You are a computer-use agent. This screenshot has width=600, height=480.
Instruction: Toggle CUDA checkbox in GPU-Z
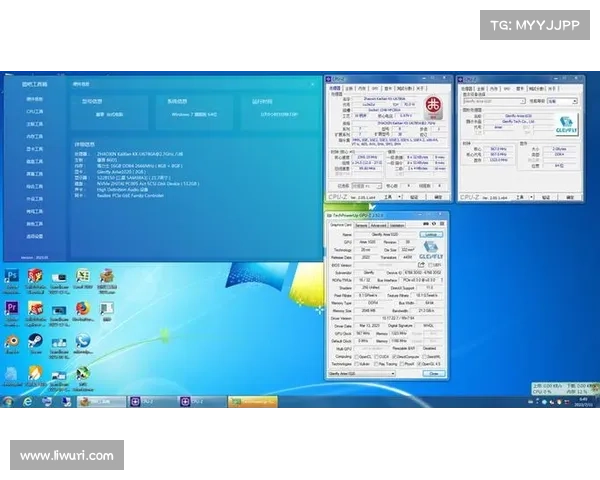(377, 357)
